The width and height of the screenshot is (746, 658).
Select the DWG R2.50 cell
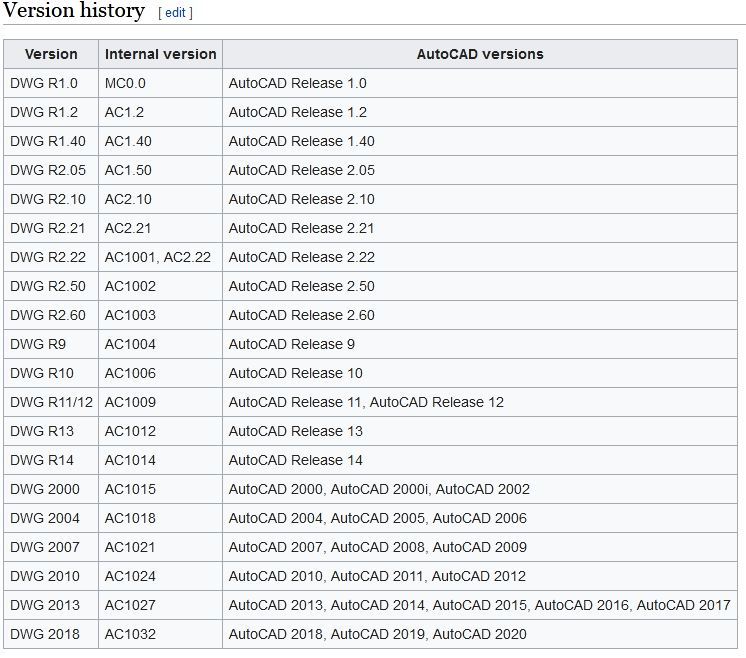coord(51,286)
